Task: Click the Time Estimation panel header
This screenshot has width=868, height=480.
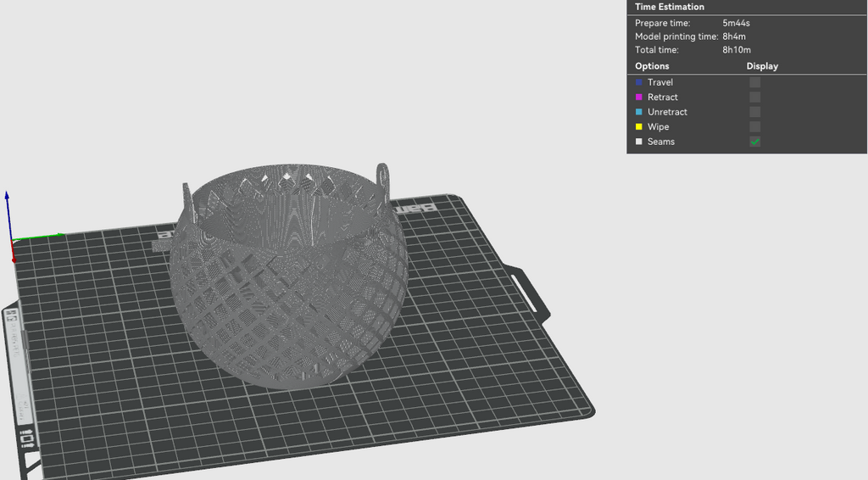Action: click(x=670, y=7)
